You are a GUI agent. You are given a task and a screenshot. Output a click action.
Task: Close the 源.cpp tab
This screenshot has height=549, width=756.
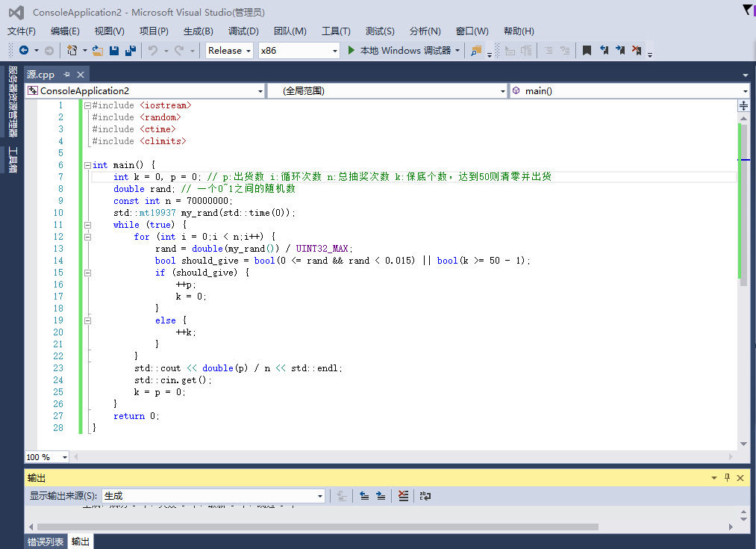(81, 74)
